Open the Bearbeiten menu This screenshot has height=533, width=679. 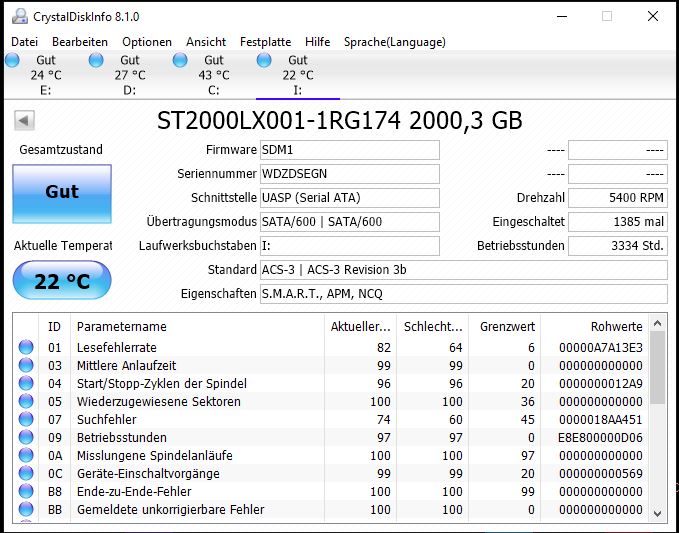(80, 42)
